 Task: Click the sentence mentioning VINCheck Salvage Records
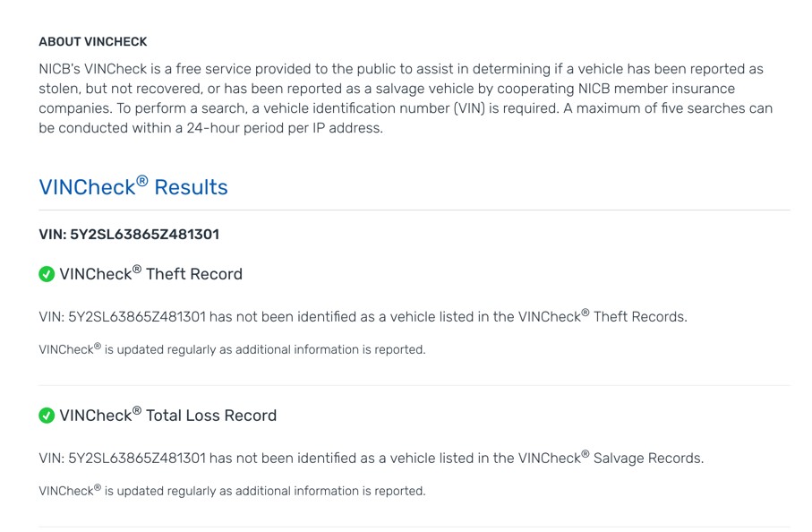click(372, 458)
